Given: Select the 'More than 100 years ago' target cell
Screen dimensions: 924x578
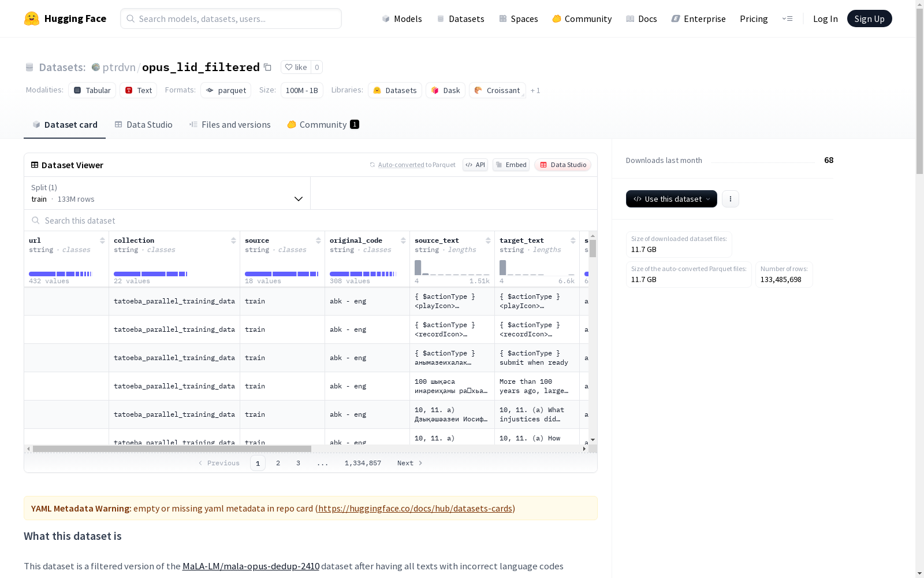Looking at the screenshot, I should coord(537,386).
